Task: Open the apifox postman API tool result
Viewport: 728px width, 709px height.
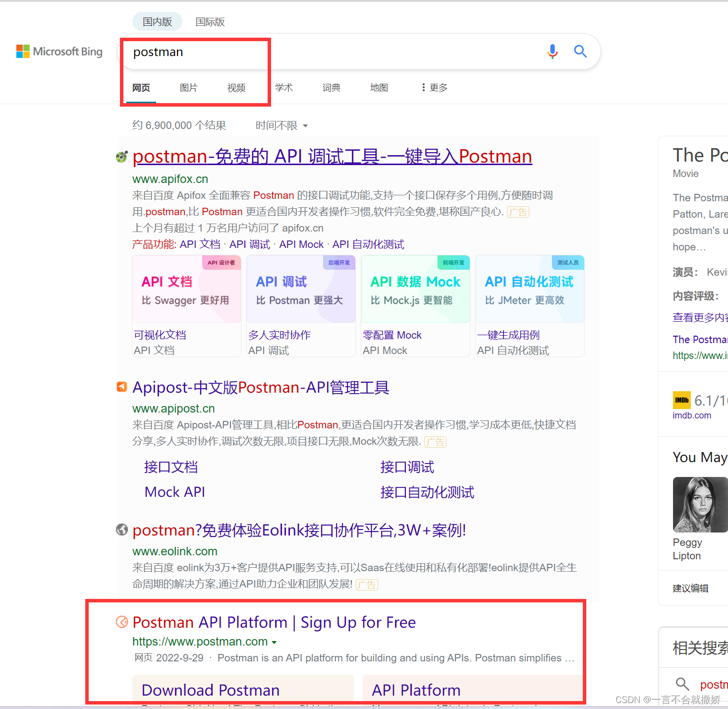Action: point(332,157)
